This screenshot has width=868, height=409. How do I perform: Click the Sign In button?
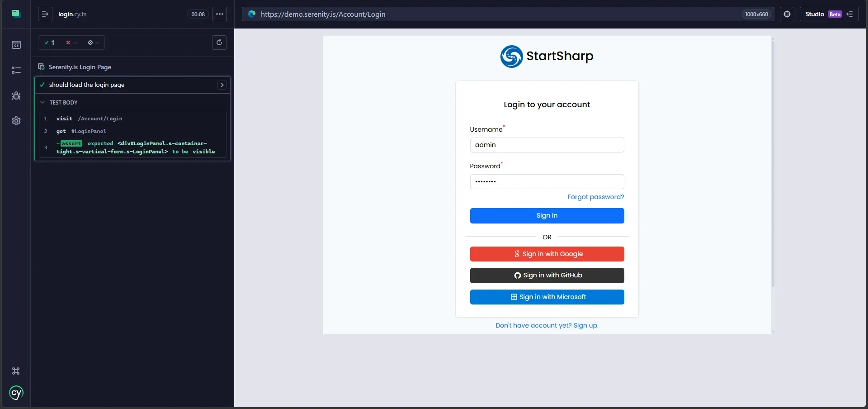[547, 216]
